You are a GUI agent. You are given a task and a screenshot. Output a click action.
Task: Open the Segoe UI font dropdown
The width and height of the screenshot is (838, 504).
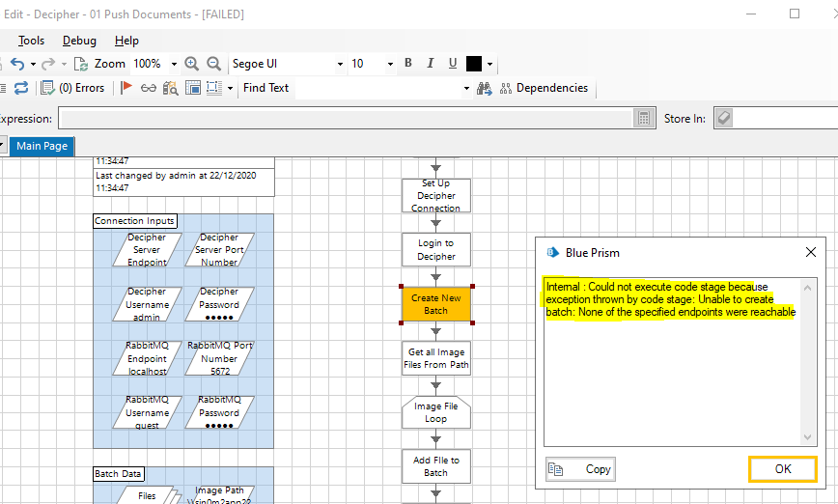340,64
